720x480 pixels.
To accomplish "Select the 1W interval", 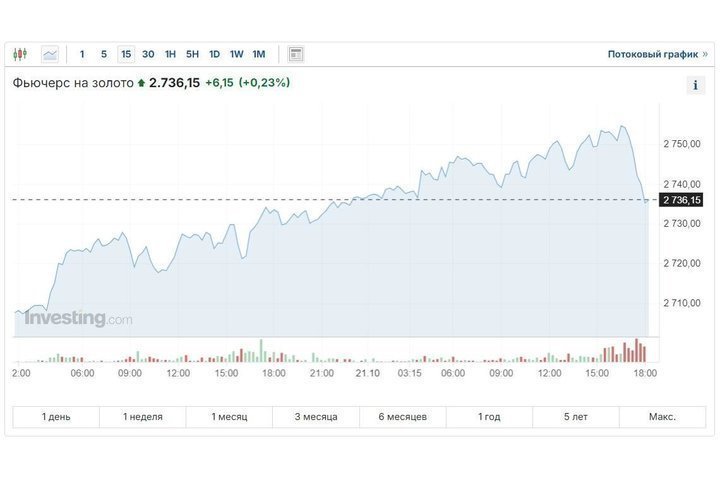I will pos(236,54).
